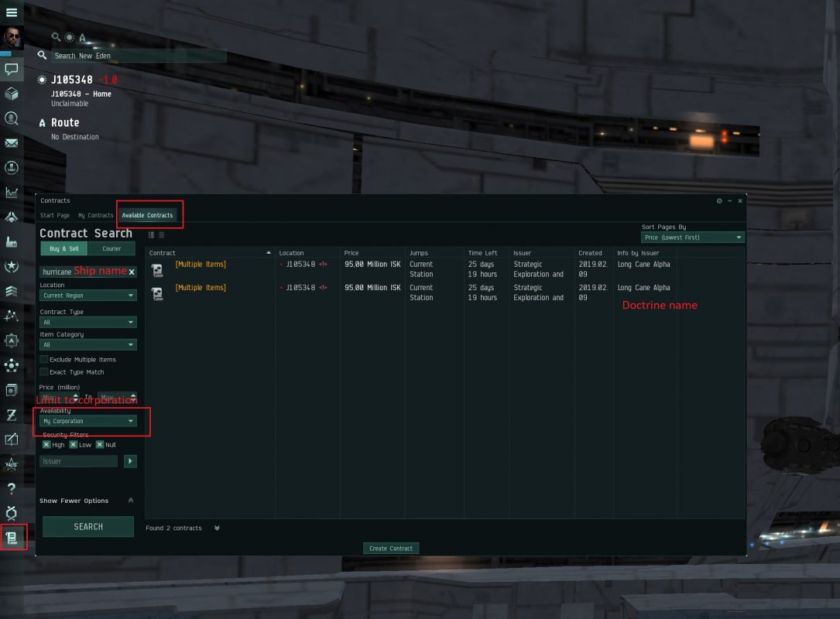Click the SEARCH button

(x=87, y=527)
